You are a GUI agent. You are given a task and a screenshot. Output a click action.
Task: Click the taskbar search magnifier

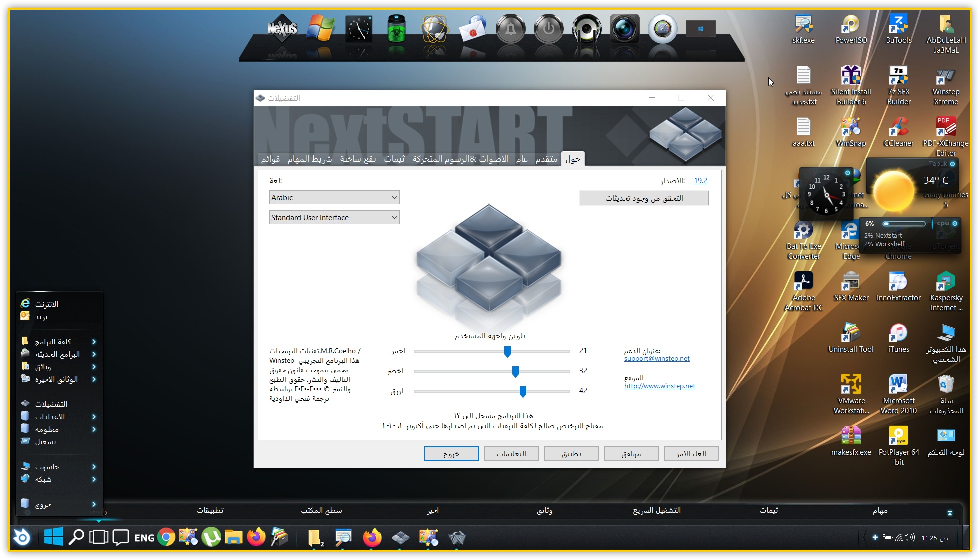coord(76,537)
